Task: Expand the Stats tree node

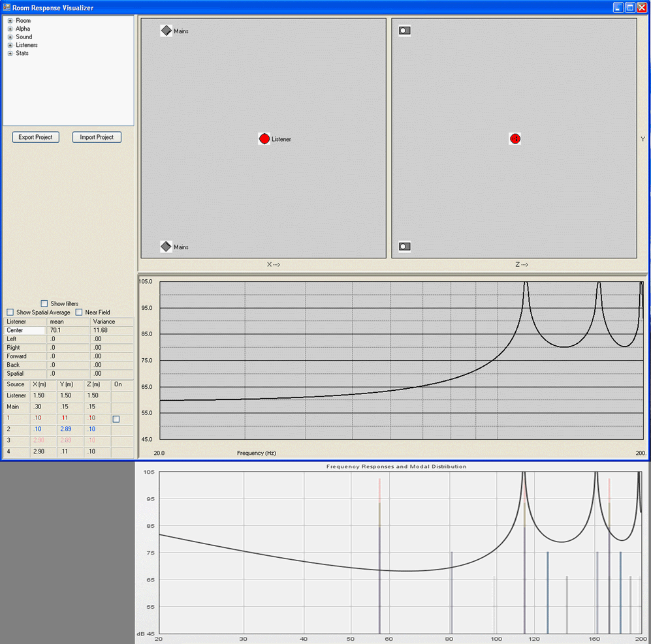Action: (x=10, y=53)
